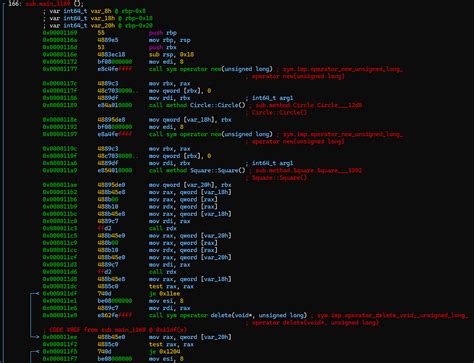Click the address 0x000011c9
The height and width of the screenshot is (363, 474).
(x=60, y=243)
